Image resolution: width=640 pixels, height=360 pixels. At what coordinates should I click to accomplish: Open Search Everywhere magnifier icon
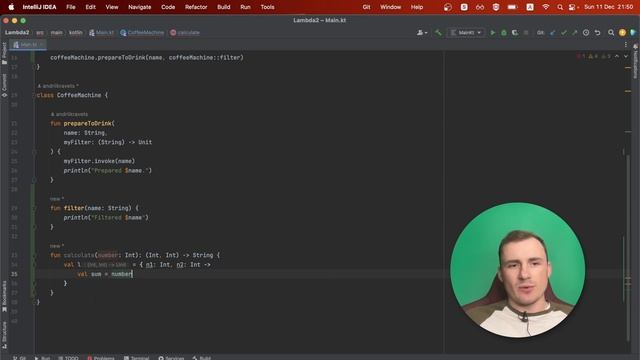[611, 33]
